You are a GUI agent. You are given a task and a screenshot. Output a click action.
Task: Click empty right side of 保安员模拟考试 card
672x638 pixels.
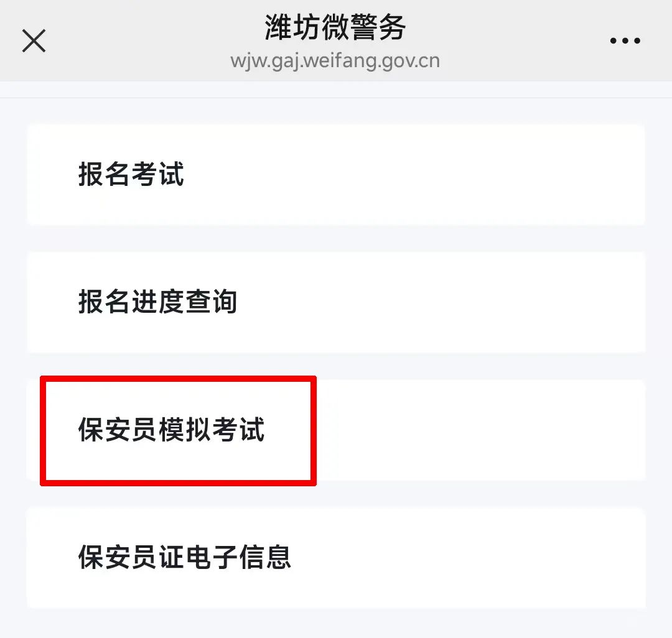(x=480, y=430)
